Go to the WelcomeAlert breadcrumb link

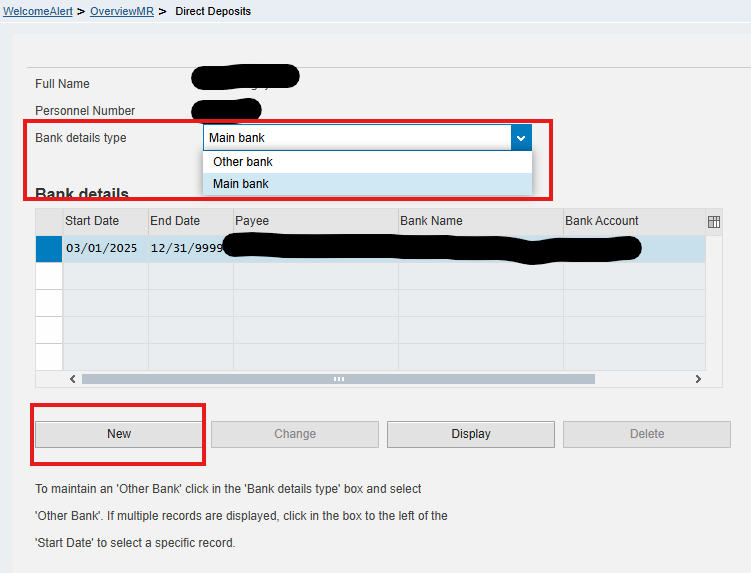(38, 11)
